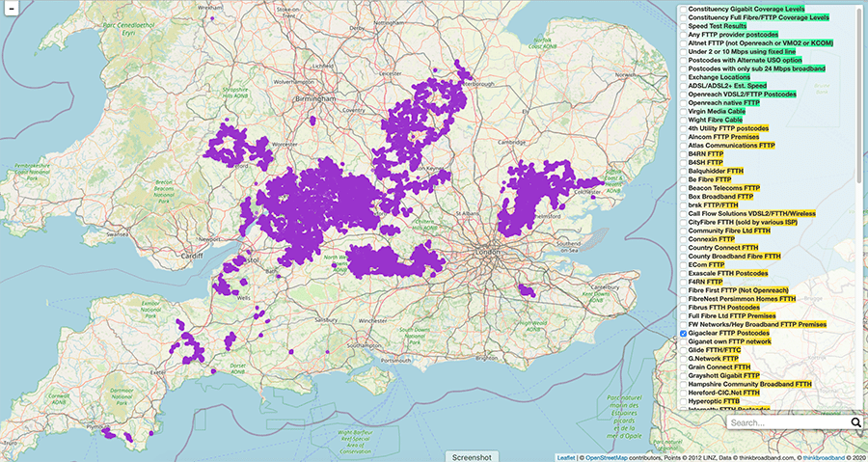Click the ECom FTTP label
The width and height of the screenshot is (868, 462).
(x=706, y=265)
